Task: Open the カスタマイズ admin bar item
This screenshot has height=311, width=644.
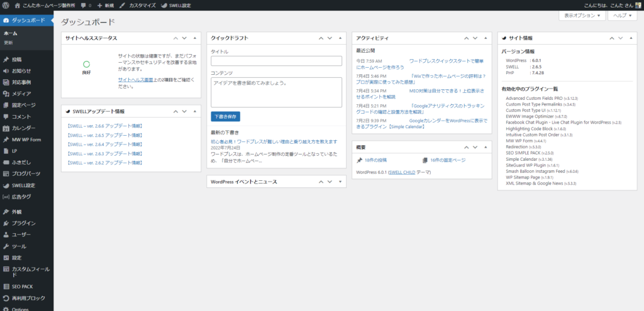Action: pos(143,6)
